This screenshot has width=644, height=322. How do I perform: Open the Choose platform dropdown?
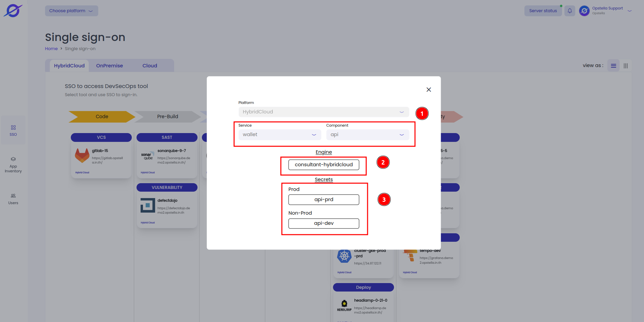click(71, 11)
